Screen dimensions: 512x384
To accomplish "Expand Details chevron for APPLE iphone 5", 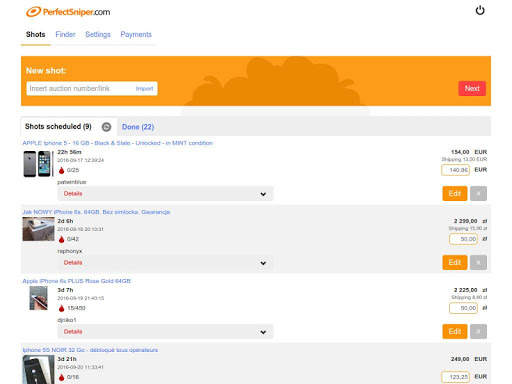I will pos(263,194).
